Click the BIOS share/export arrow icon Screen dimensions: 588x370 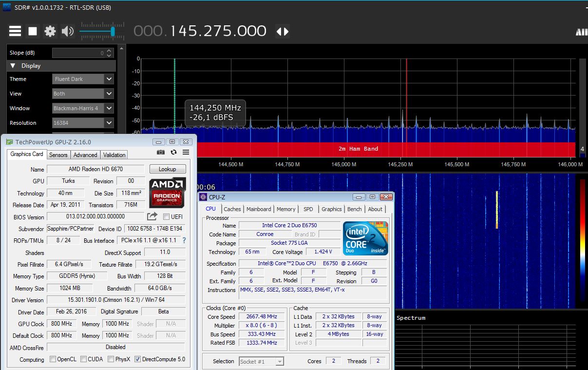152,216
